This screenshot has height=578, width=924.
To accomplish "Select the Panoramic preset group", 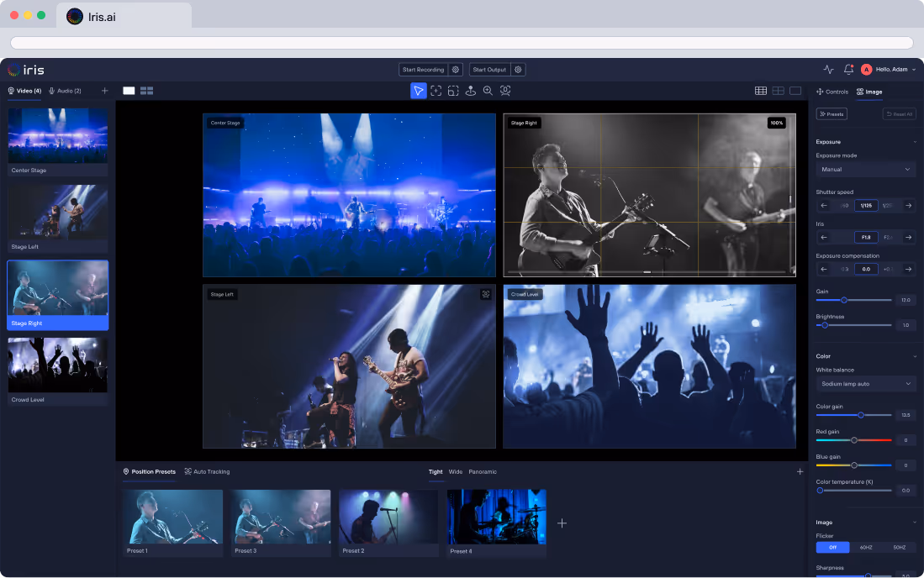I will pos(483,471).
